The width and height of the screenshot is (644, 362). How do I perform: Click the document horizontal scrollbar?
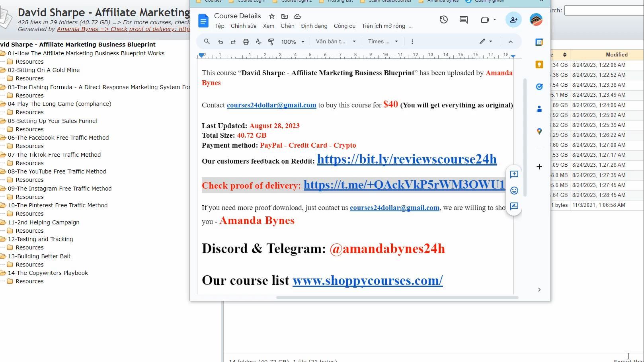click(x=397, y=297)
